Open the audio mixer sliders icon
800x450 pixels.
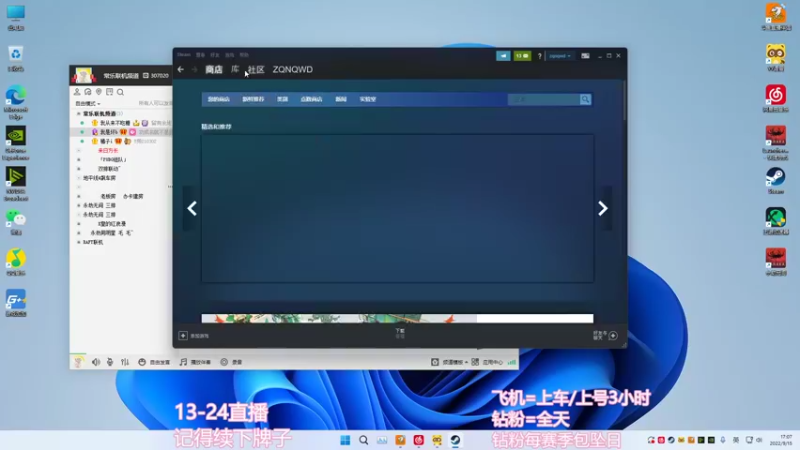125,362
